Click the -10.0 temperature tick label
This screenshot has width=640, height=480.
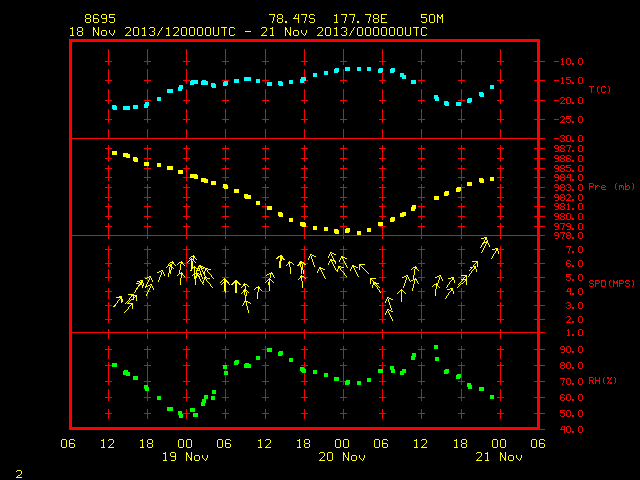569,62
